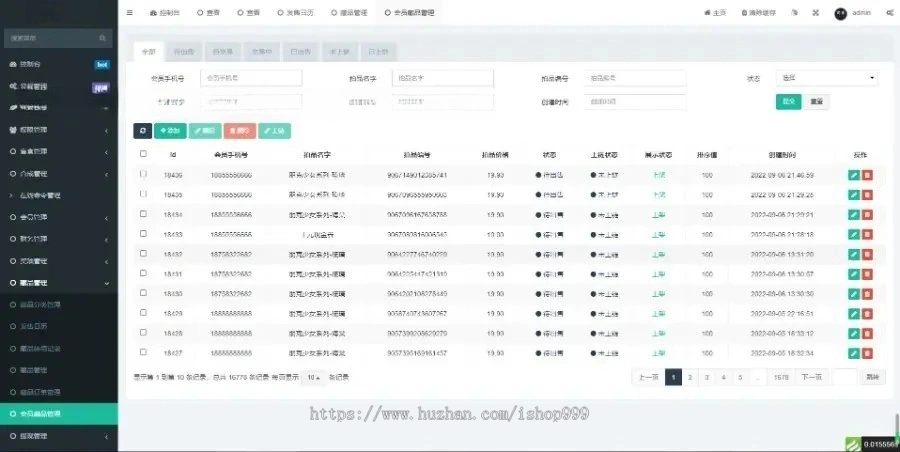The height and width of the screenshot is (452, 900).
Task: Click the 重置 reset button
Action: tap(816, 102)
